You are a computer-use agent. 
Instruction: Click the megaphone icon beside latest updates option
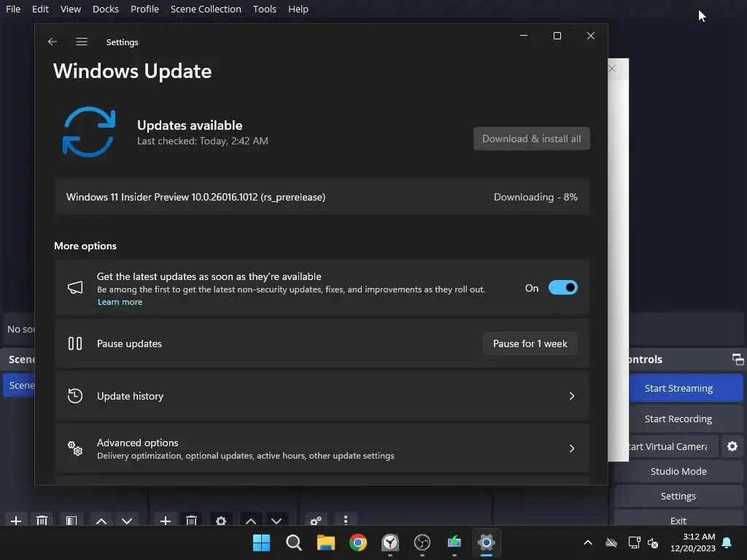tap(75, 287)
